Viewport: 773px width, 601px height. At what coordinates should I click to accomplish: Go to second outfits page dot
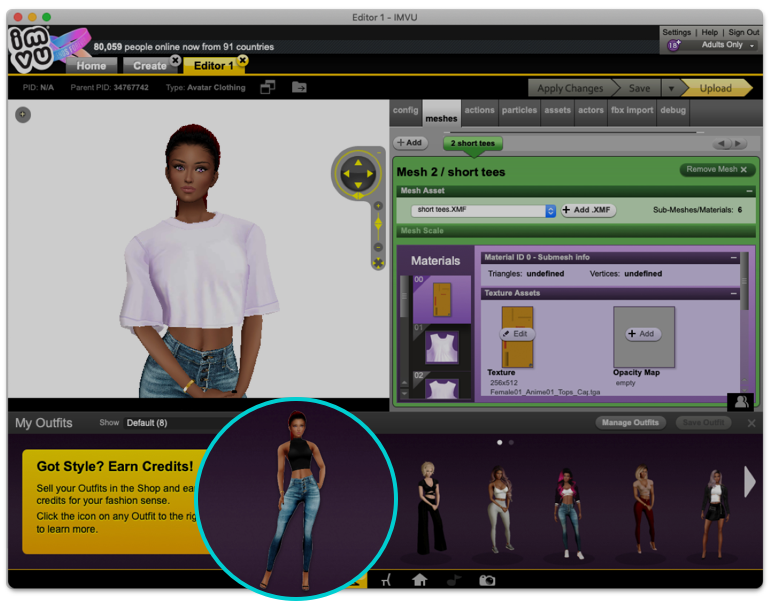click(x=511, y=443)
